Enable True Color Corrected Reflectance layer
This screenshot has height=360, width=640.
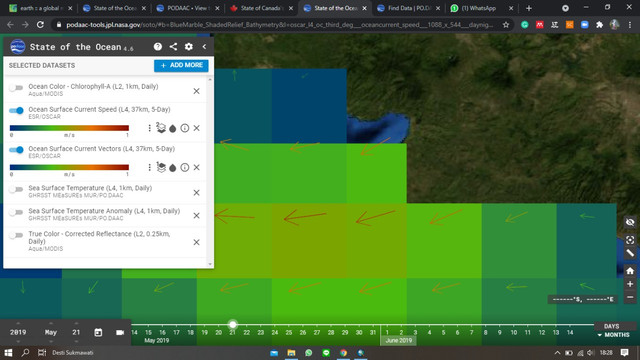tap(16, 236)
